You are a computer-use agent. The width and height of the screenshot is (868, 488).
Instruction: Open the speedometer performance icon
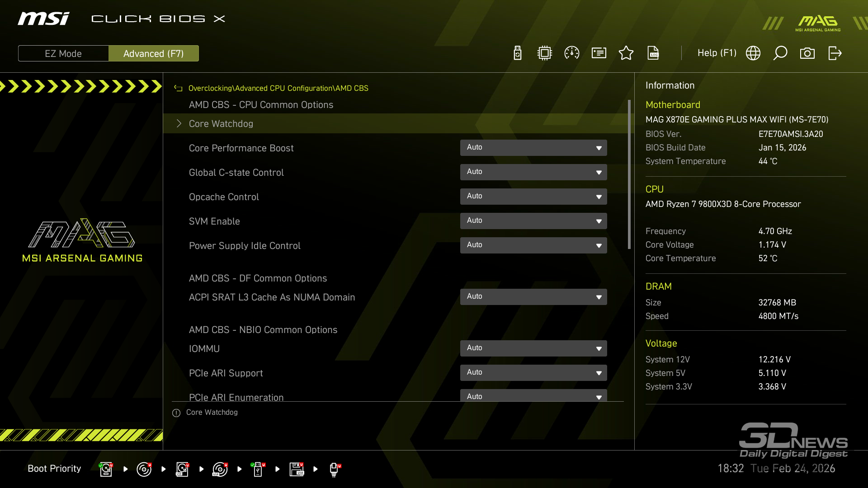click(572, 53)
